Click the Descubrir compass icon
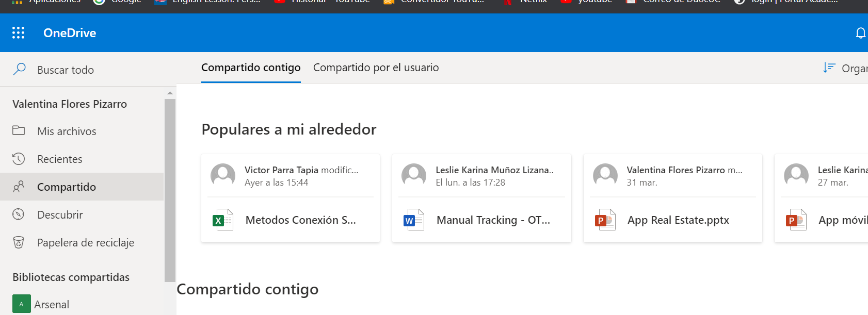 pyautogui.click(x=19, y=214)
